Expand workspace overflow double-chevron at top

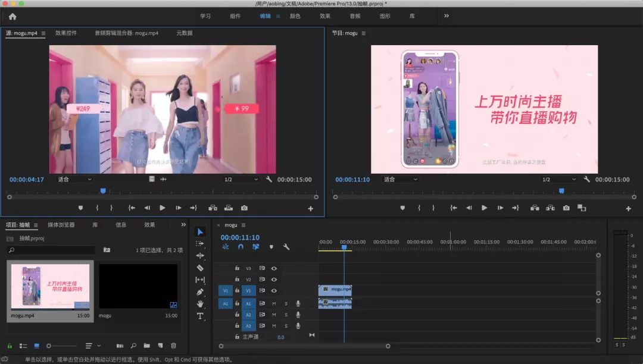click(447, 16)
